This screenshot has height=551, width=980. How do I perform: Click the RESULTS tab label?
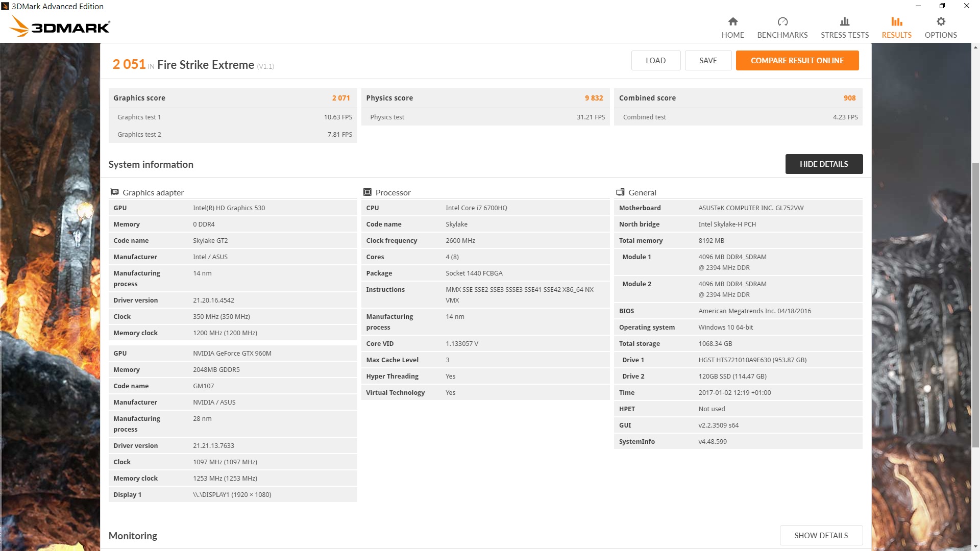pos(897,35)
